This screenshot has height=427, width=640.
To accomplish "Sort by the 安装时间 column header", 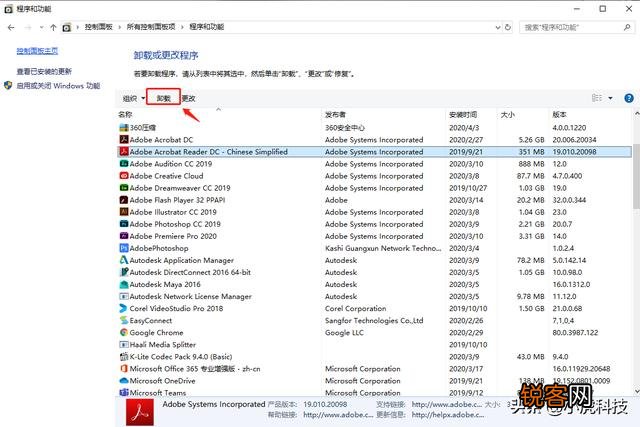I will pyautogui.click(x=463, y=114).
